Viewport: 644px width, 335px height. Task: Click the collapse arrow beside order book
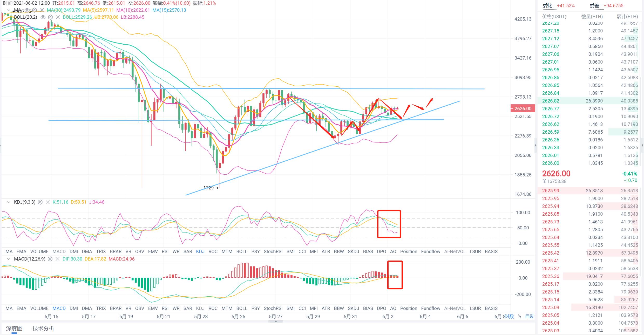click(x=535, y=145)
